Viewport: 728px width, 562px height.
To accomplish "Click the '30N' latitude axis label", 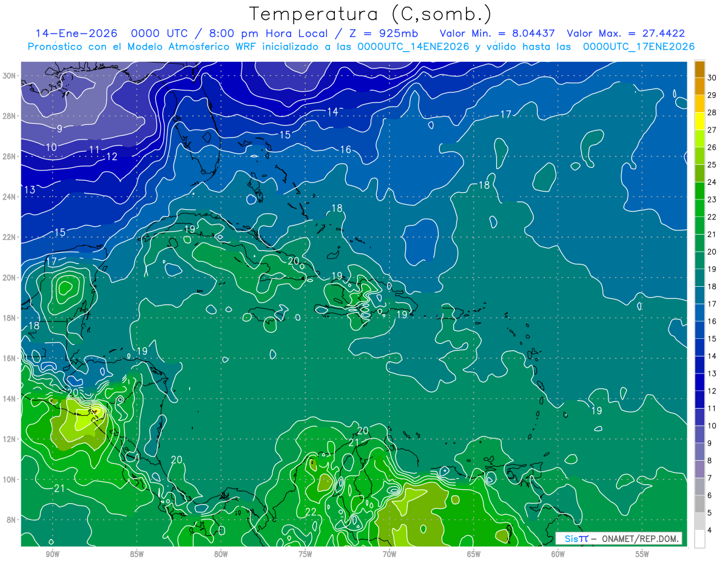I will (x=9, y=75).
